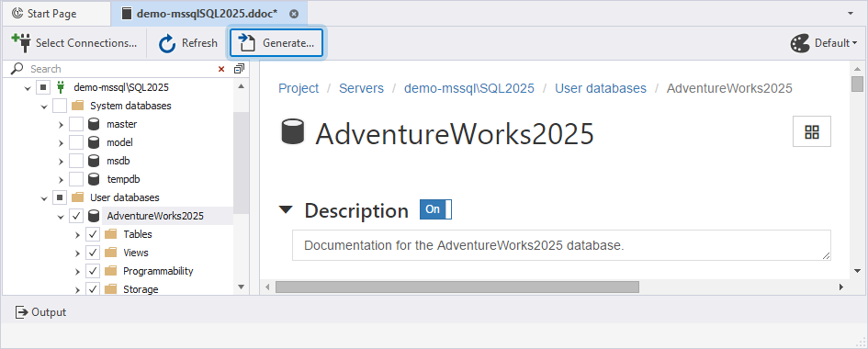Click the Output panel arrow icon
Image resolution: width=868 pixels, height=349 pixels.
pyautogui.click(x=22, y=312)
